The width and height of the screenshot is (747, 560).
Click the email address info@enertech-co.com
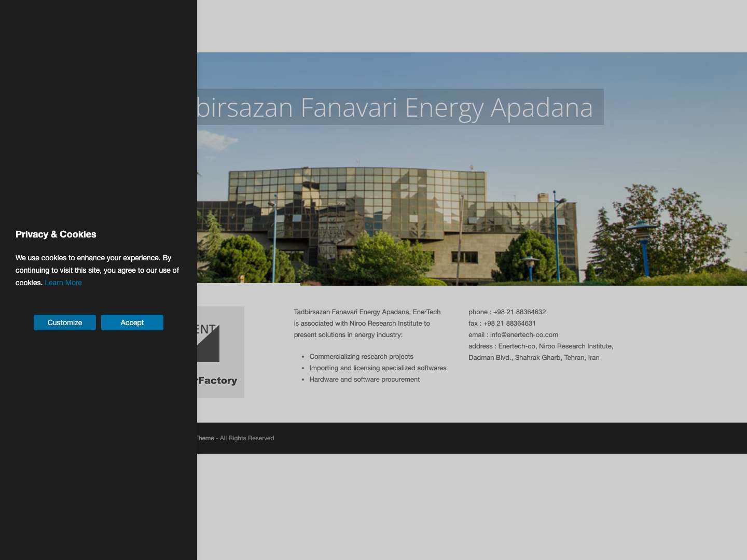pyautogui.click(x=524, y=334)
